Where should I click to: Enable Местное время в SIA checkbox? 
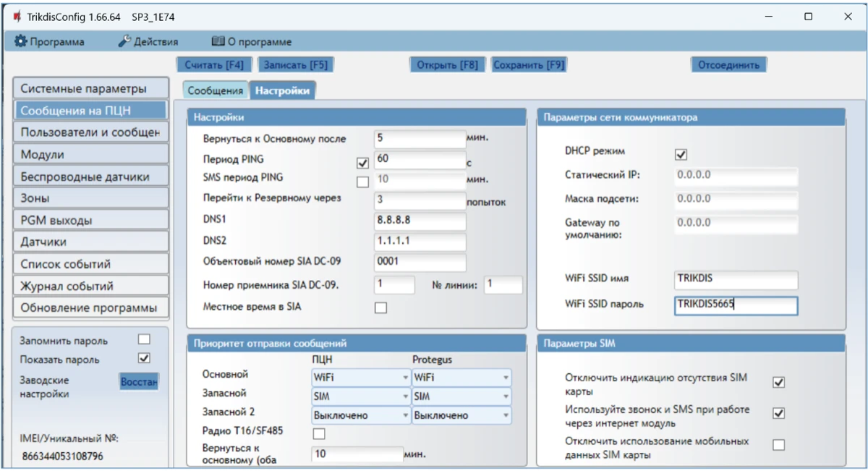click(x=380, y=307)
